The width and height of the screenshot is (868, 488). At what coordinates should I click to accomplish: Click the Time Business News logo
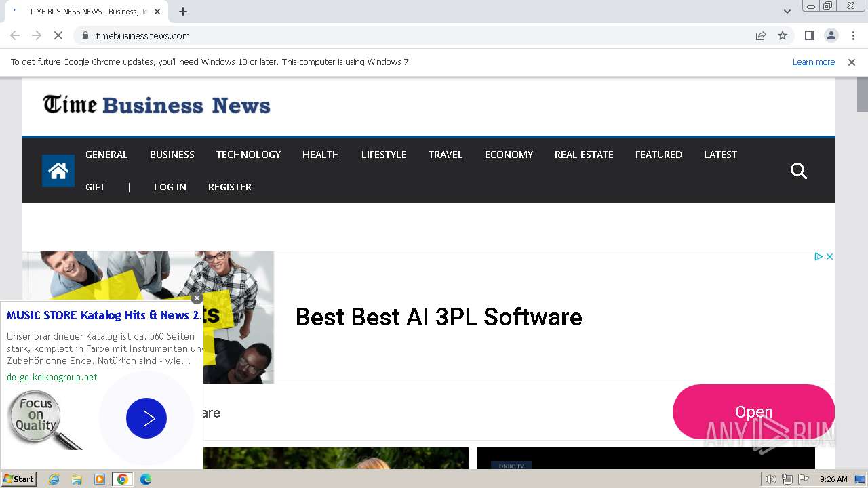(x=157, y=105)
